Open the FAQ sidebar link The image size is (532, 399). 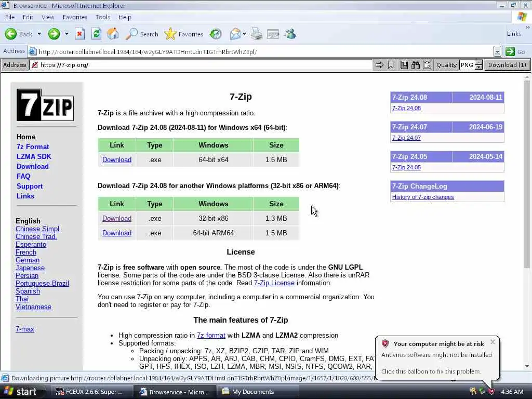23,176
